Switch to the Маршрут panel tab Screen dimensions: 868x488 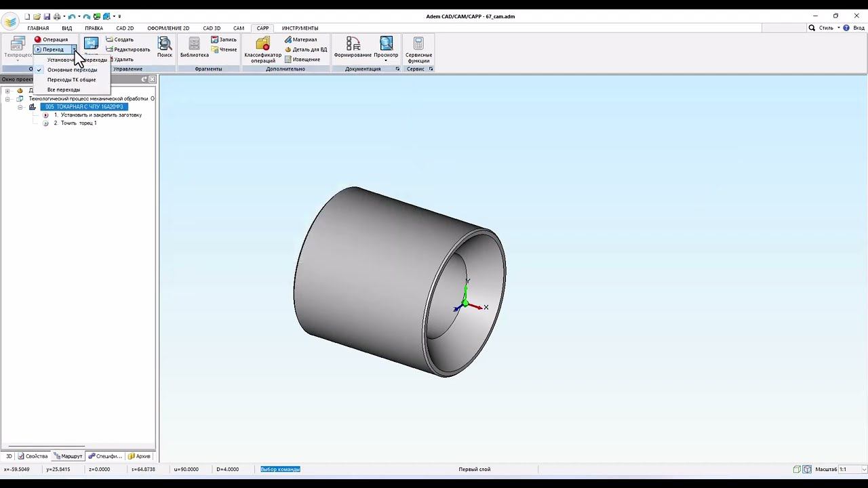click(68, 456)
